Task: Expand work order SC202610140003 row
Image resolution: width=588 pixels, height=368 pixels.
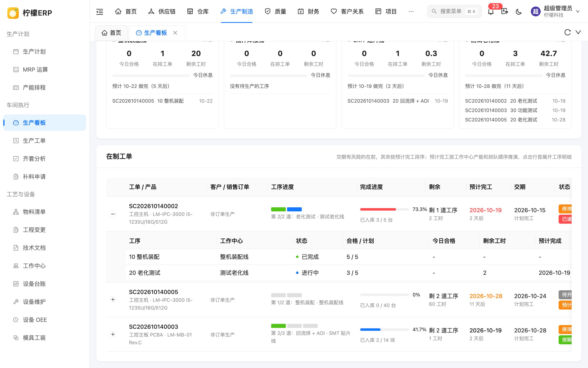Action: [113, 334]
